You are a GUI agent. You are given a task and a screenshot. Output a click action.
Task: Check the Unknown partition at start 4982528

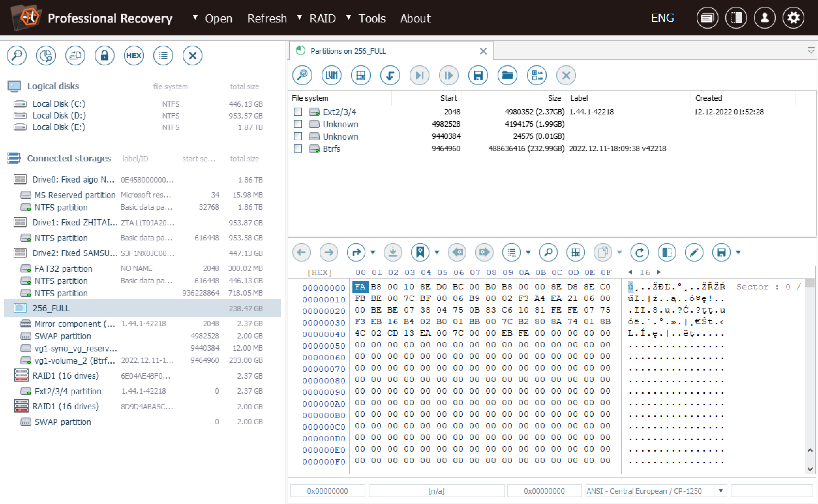pos(298,124)
